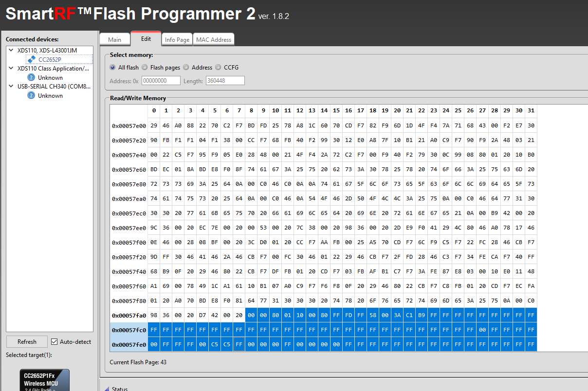Click column header 31
Image resolution: width=588 pixels, height=391 pixels.
531,111
